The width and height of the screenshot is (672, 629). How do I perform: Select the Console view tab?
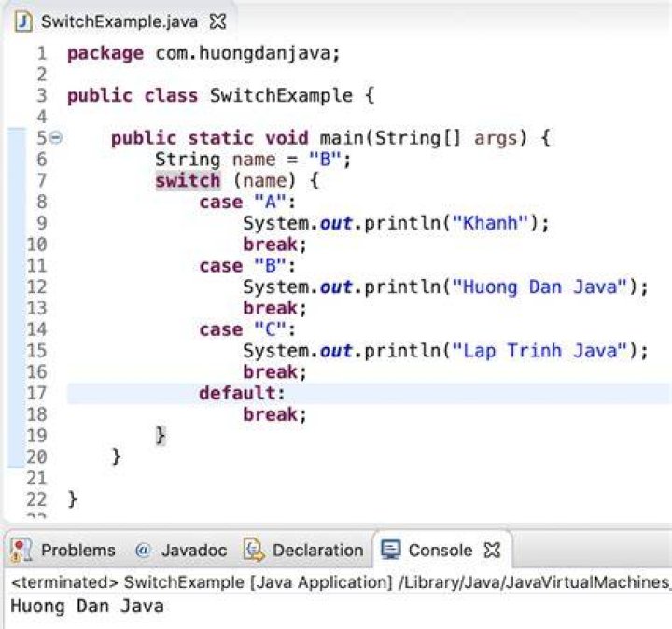(x=441, y=551)
